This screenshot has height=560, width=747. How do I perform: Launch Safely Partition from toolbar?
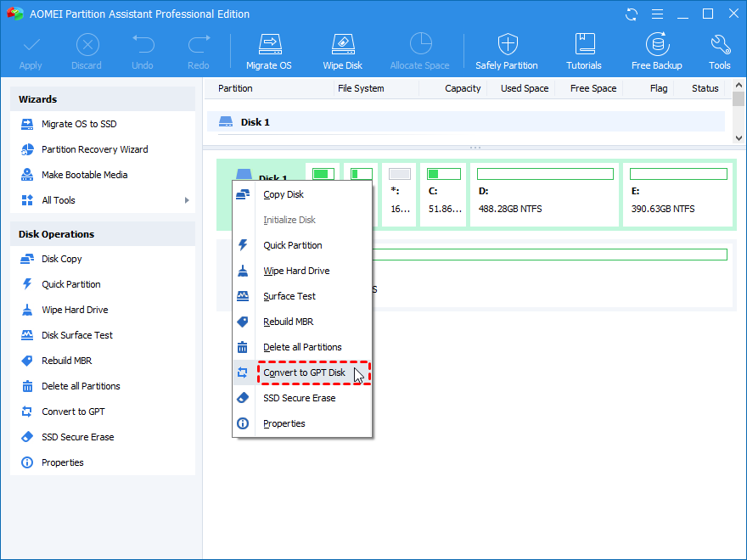tap(507, 50)
